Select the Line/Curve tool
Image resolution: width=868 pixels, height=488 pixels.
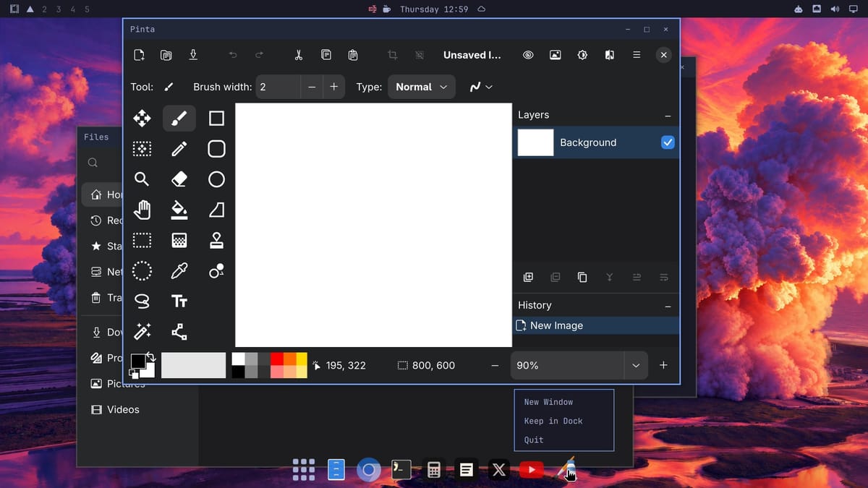tap(179, 332)
